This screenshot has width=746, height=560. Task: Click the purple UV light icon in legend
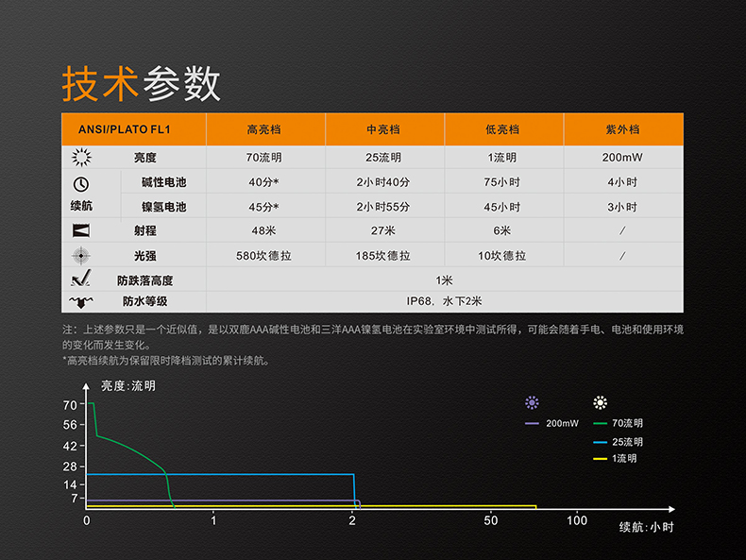point(533,402)
